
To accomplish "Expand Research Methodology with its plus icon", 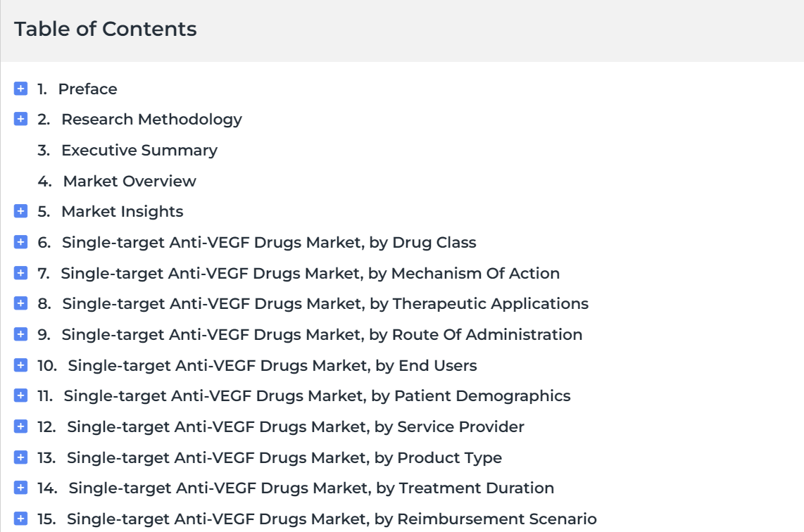I will coord(20,119).
